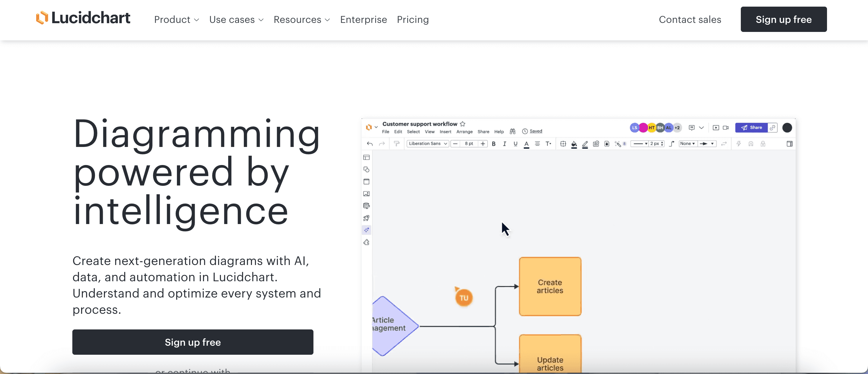Open the text options T icon
The image size is (868, 374).
(549, 144)
